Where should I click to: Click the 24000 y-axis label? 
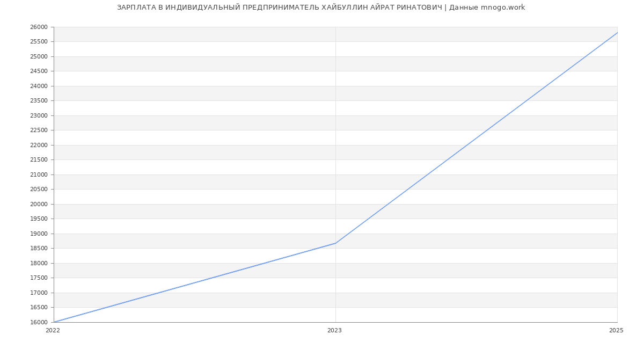39,86
